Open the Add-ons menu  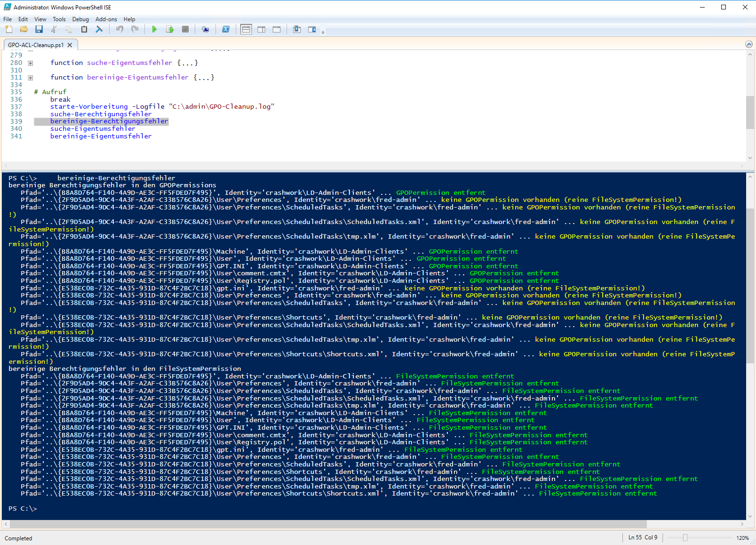tap(106, 19)
